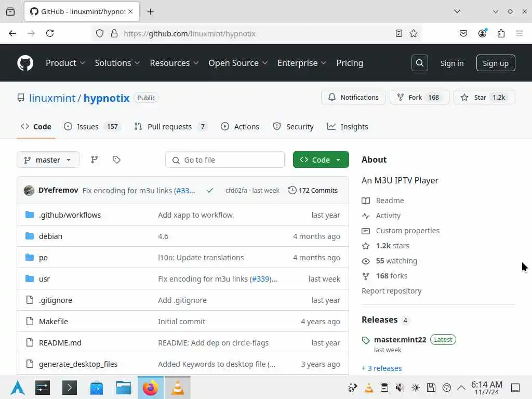Star the hypnotix repository
532x399 pixels.
point(484,97)
